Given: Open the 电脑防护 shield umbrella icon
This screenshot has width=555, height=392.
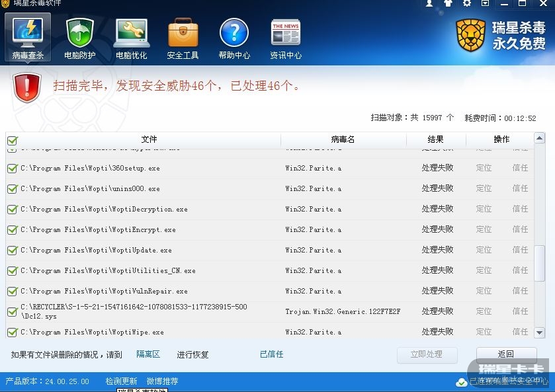Looking at the screenshot, I should (x=79, y=38).
